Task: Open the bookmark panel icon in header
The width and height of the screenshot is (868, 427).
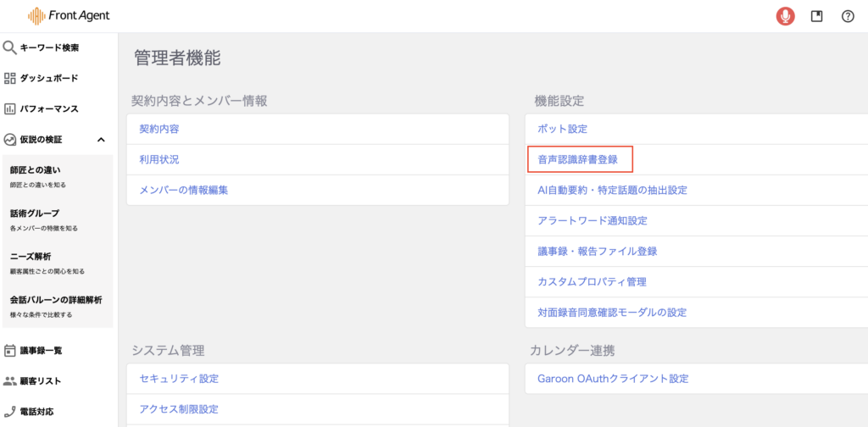Action: pyautogui.click(x=817, y=16)
